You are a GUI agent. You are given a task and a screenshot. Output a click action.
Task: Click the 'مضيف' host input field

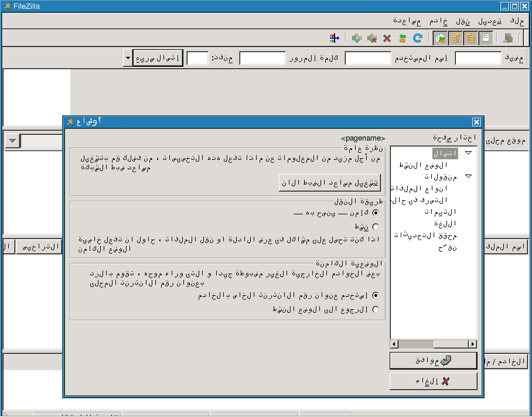pyautogui.click(x=478, y=58)
